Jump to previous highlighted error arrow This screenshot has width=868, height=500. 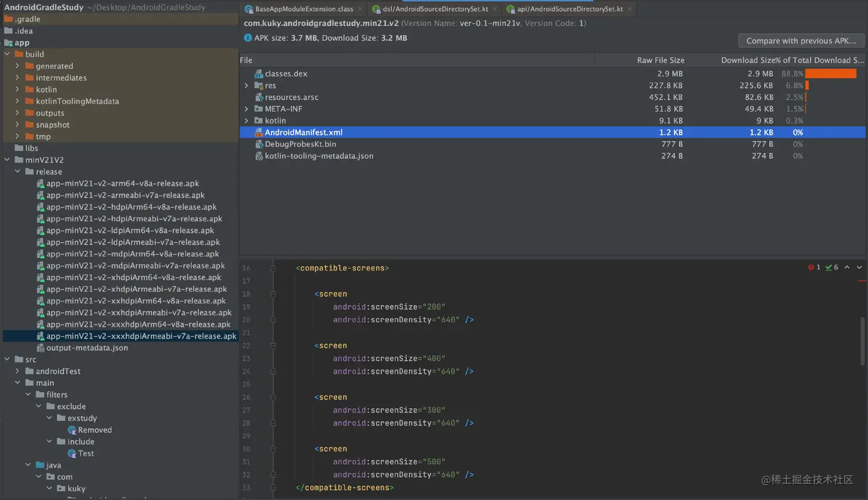(x=847, y=268)
